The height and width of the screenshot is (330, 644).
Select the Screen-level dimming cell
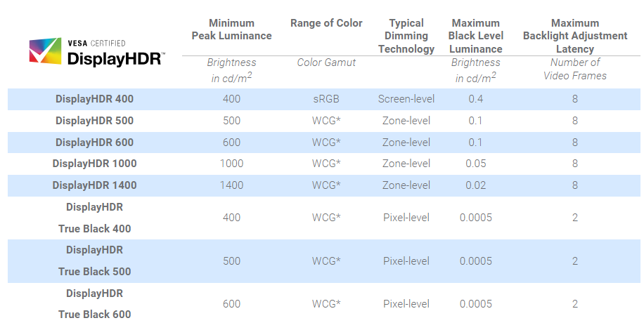click(406, 99)
